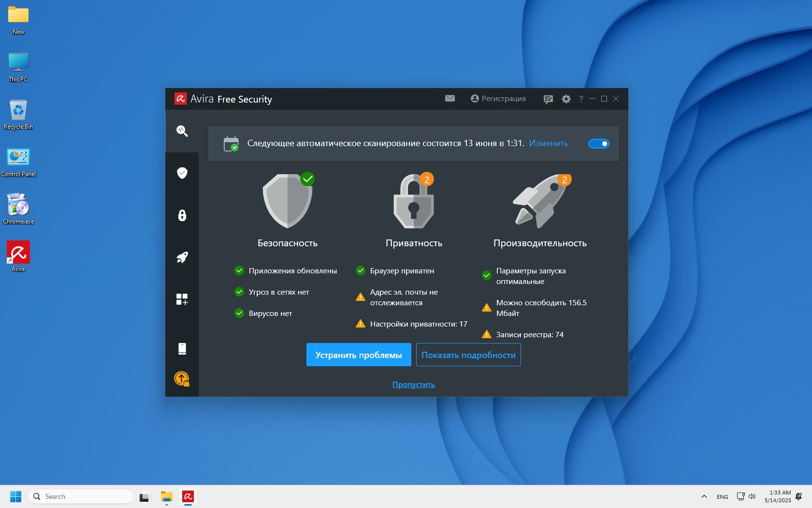Image resolution: width=812 pixels, height=508 pixels.
Task: Open the mail envelope icon in title bar
Action: click(x=450, y=99)
